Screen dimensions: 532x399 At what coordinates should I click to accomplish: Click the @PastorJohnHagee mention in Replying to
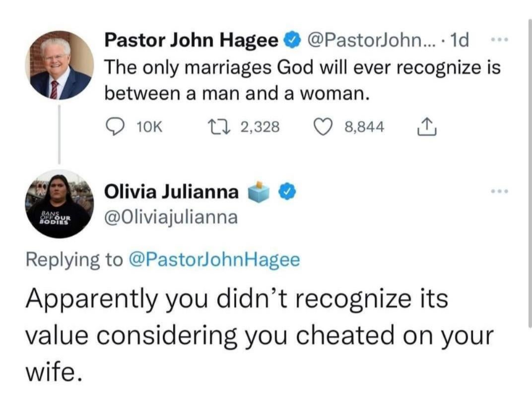[x=214, y=260]
